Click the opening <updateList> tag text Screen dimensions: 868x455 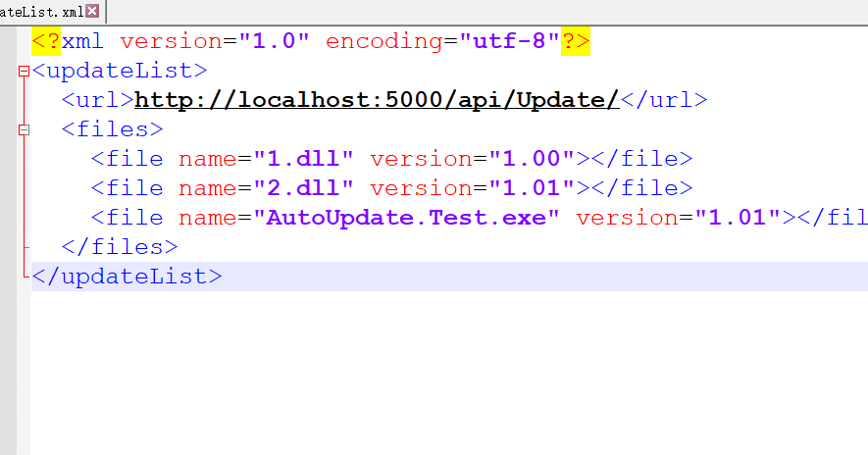click(x=120, y=72)
